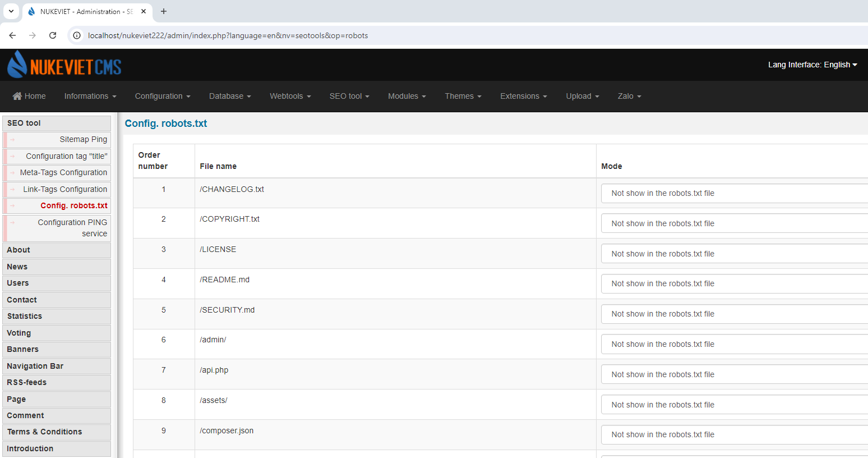This screenshot has height=458, width=868.
Task: Click the browser address bar URL
Action: click(228, 35)
